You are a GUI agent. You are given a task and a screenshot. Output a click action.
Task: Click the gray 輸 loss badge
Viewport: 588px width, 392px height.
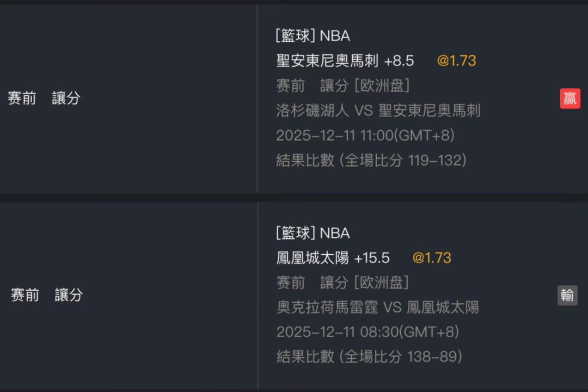click(567, 295)
